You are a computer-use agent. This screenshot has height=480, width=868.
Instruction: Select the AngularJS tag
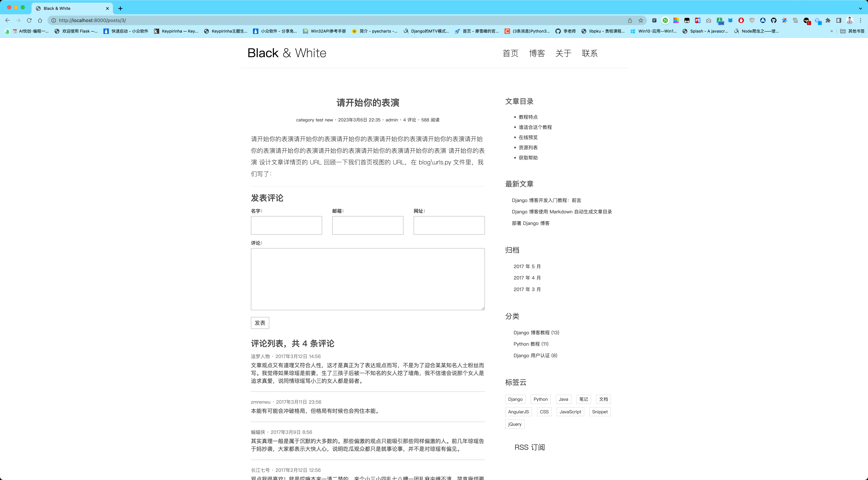518,412
